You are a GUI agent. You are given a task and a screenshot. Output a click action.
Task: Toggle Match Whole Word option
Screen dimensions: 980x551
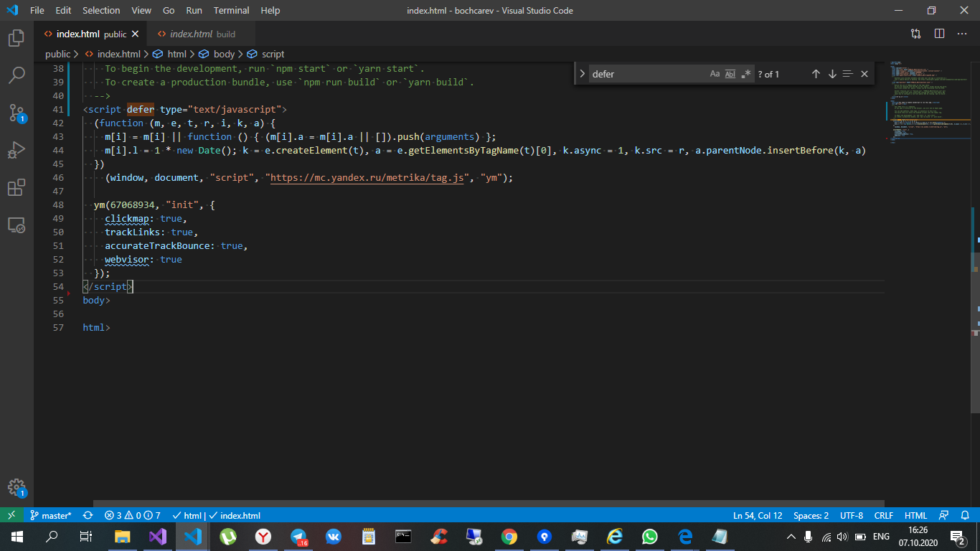(730, 74)
